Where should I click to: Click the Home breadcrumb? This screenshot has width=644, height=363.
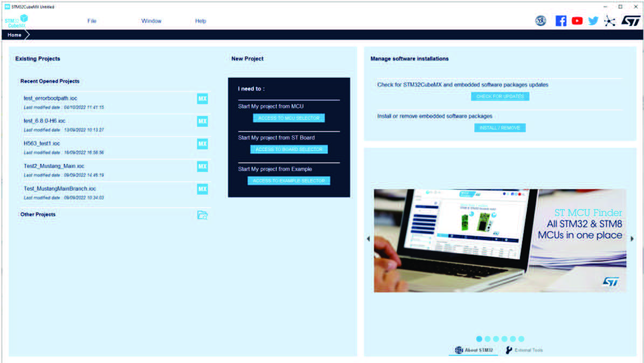coord(15,35)
